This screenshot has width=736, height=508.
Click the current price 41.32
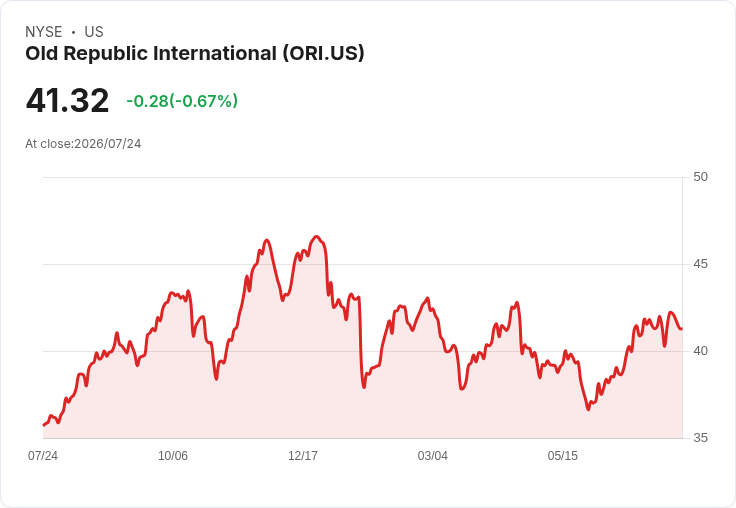[x=68, y=100]
